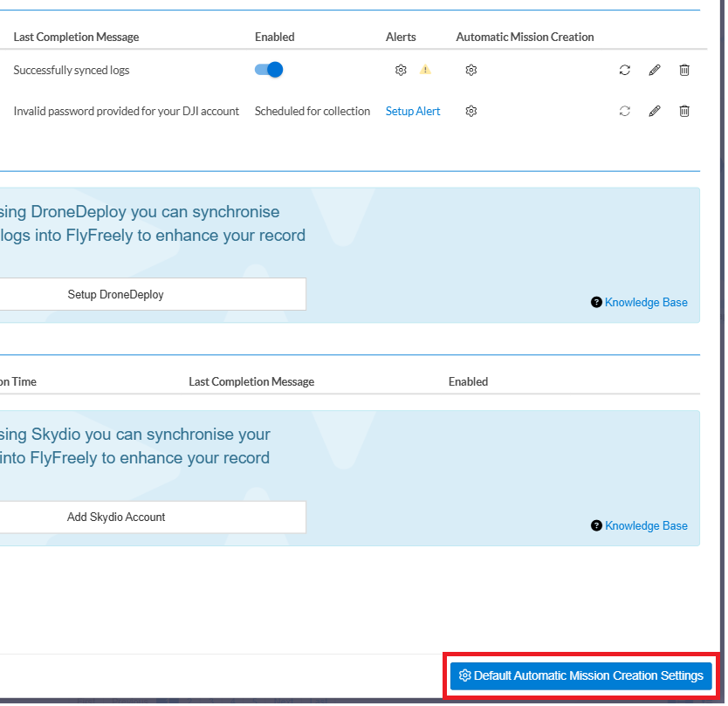Disable the Enabled toggle for synced logs
Screen dimensions: 728x706
point(268,70)
